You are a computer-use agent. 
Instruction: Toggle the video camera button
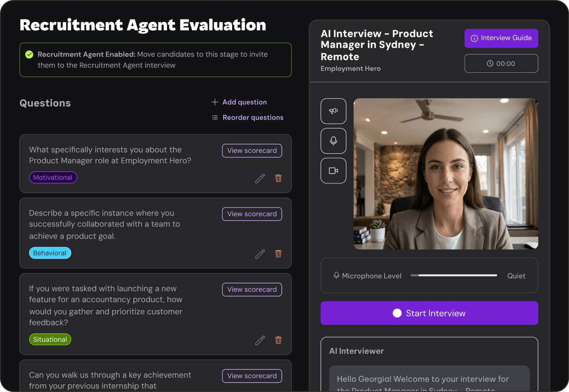point(333,171)
